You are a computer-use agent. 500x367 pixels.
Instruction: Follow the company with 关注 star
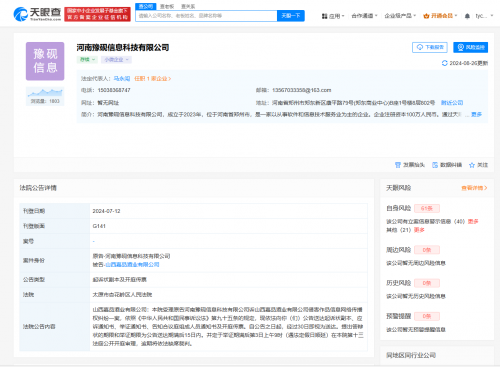point(478,165)
